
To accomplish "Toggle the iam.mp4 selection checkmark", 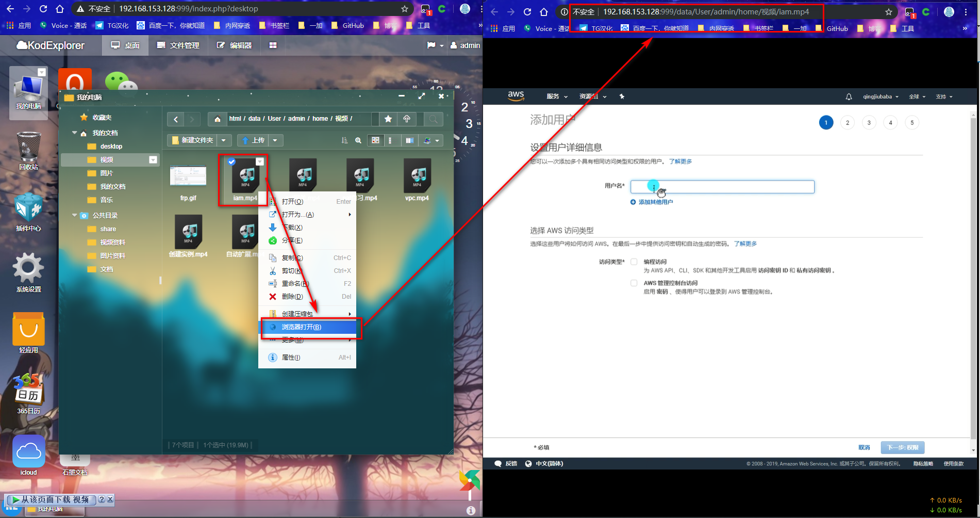I will [x=232, y=162].
